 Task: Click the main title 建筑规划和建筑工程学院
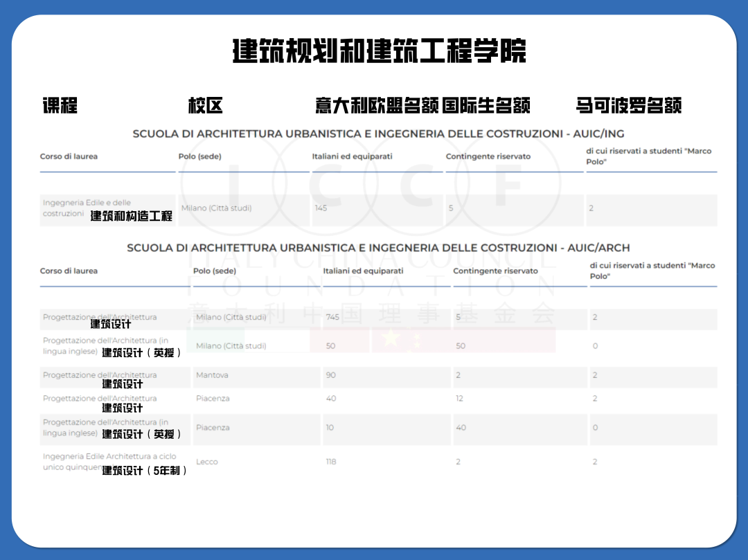click(x=380, y=51)
